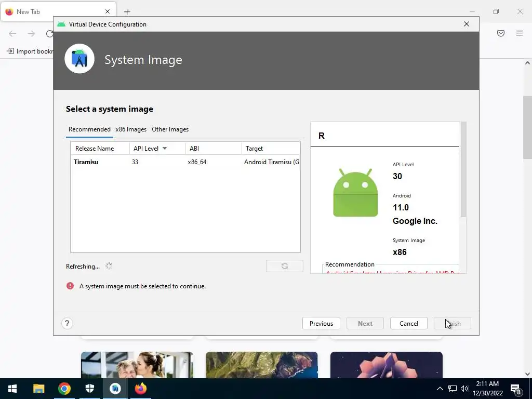Viewport: 532px width, 399px height.
Task: Click the Android Studio logo in header
Action: (79, 59)
